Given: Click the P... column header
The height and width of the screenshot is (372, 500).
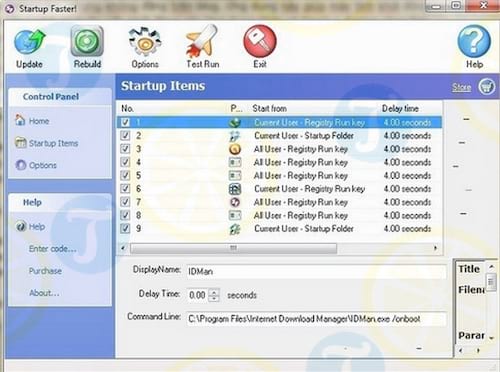Looking at the screenshot, I should click(236, 108).
